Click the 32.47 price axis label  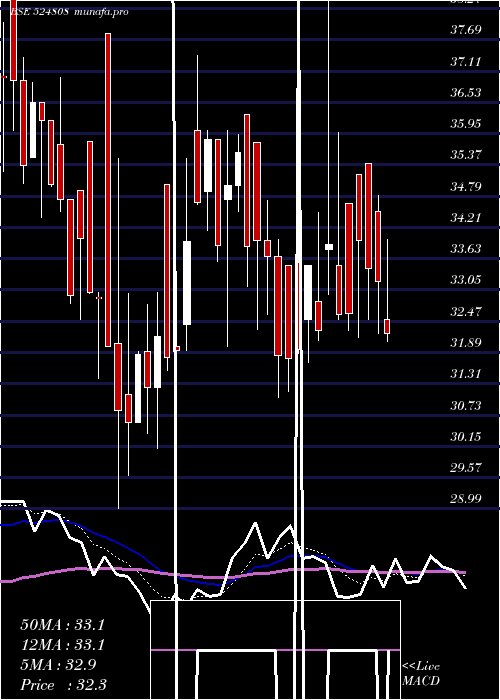(x=466, y=311)
